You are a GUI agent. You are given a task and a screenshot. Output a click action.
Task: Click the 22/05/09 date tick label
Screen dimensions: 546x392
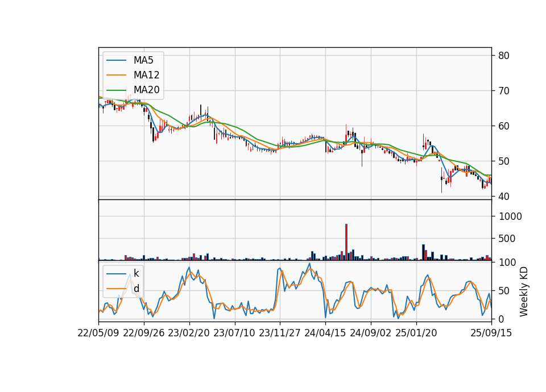click(98, 333)
